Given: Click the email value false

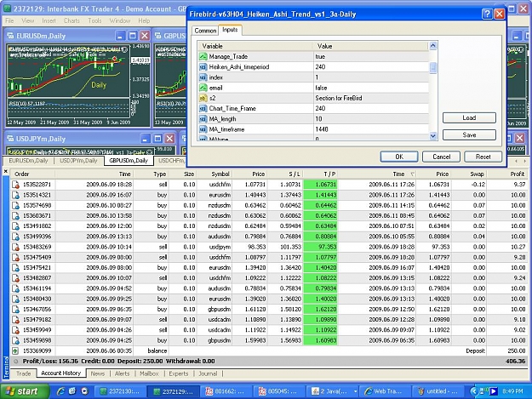Looking at the screenshot, I should coord(321,88).
